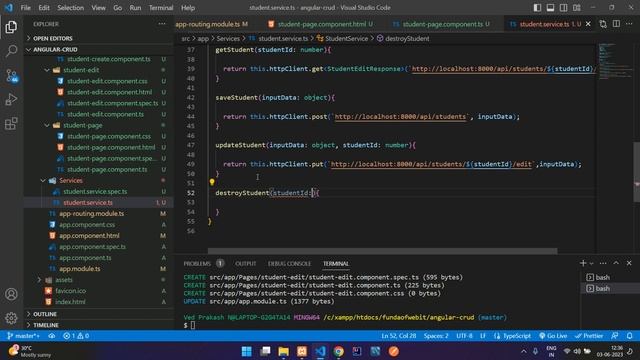Switch to student-page.component.html tab
Viewport: 640px width, 360px height.
pyautogui.click(x=321, y=24)
